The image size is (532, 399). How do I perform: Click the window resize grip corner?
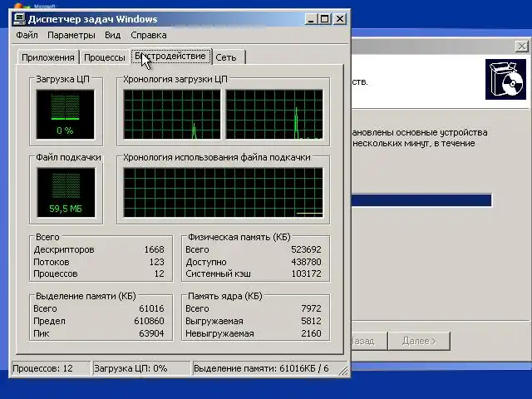coord(343,370)
